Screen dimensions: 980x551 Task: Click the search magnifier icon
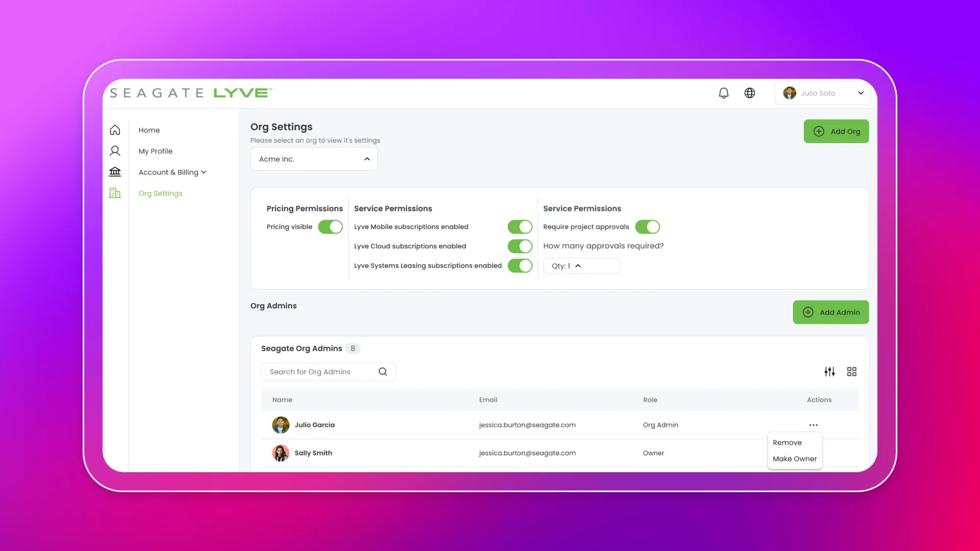pos(383,372)
